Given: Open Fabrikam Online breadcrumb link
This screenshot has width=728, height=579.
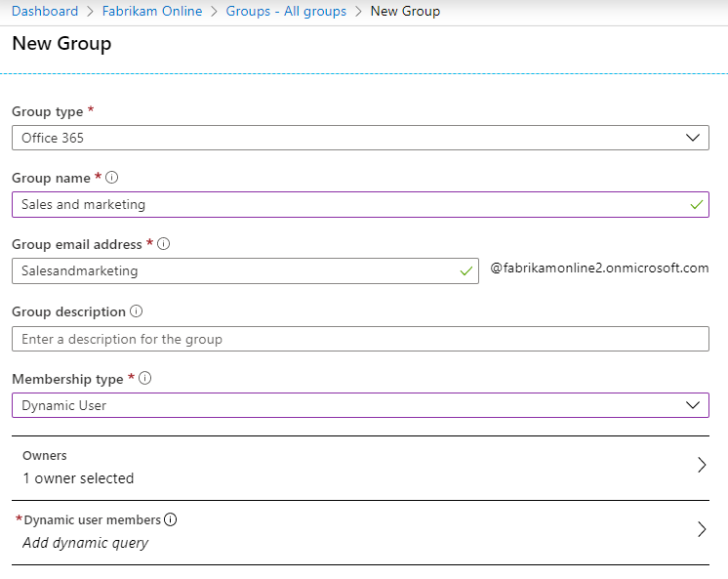Looking at the screenshot, I should [x=151, y=12].
